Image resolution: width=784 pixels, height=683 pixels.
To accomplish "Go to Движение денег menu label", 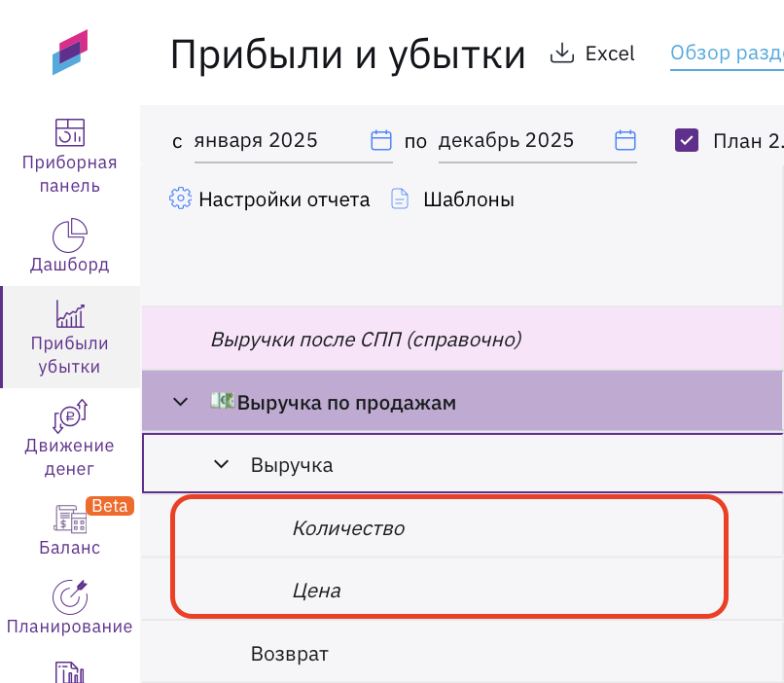I will [x=69, y=457].
